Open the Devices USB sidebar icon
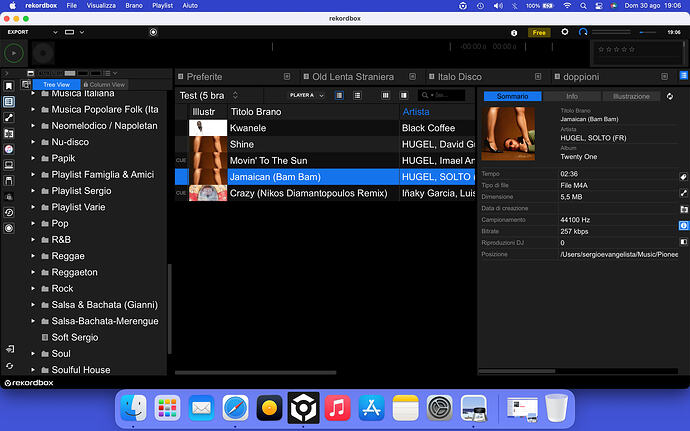Screen dimensions: 690x431 click(9, 181)
